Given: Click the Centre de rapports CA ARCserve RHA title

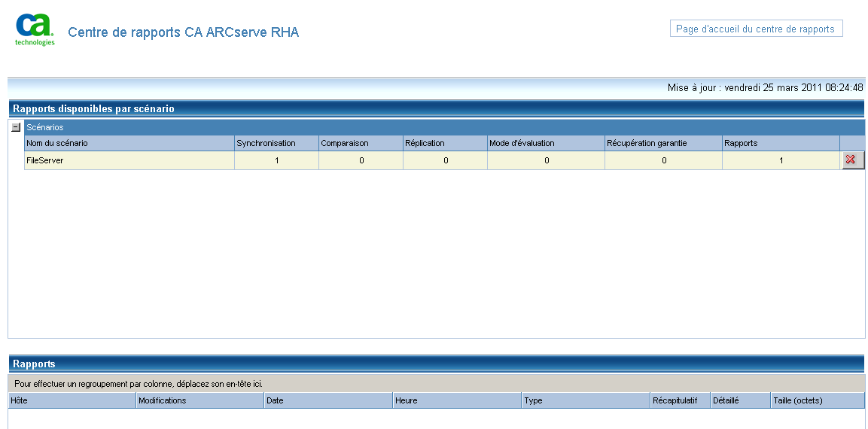Looking at the screenshot, I should (x=183, y=32).
